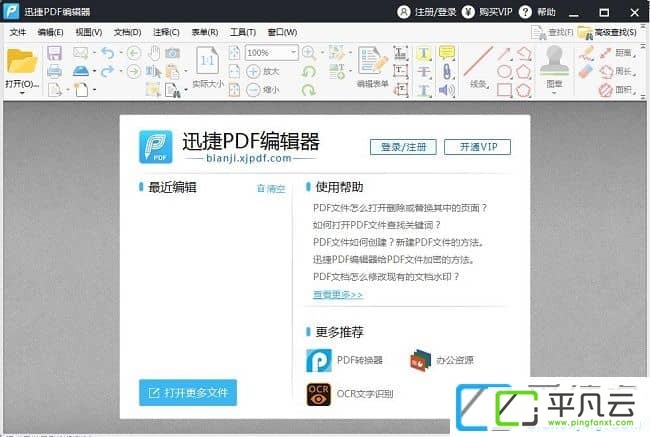Redo the last action
The width and height of the screenshot is (650, 437).
(x=107, y=71)
